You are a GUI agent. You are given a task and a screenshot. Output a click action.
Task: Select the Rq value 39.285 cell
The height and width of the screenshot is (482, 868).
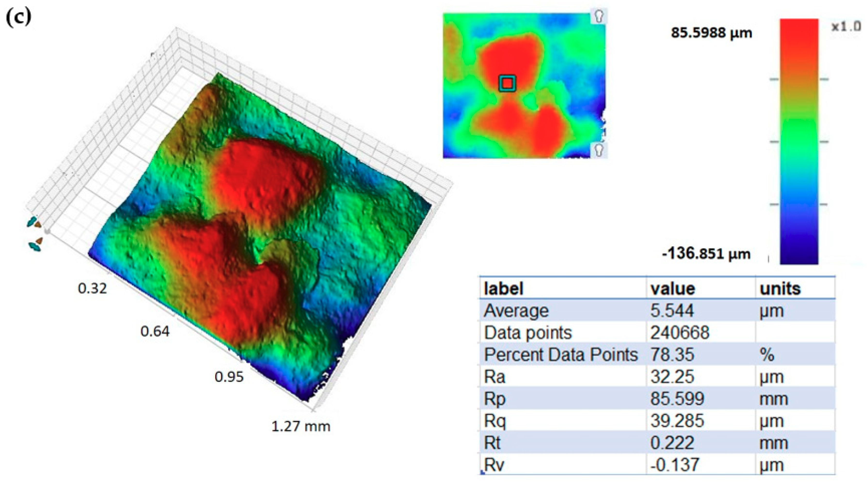677,421
